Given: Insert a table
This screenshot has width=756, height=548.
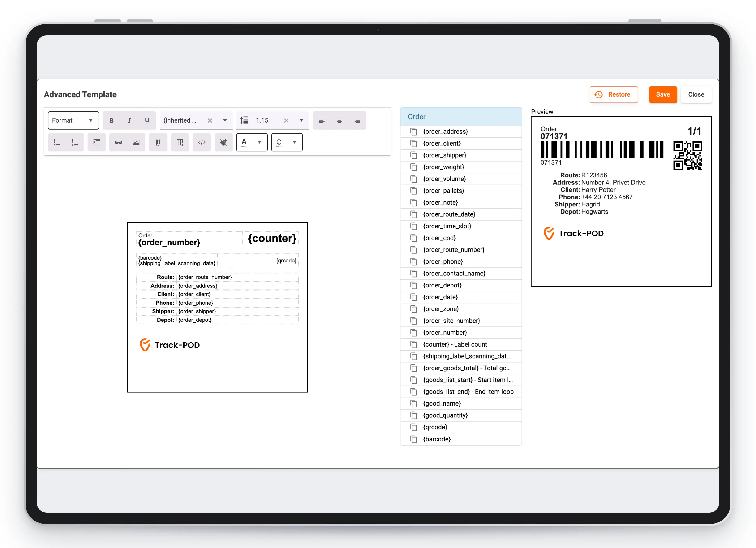Looking at the screenshot, I should [180, 142].
